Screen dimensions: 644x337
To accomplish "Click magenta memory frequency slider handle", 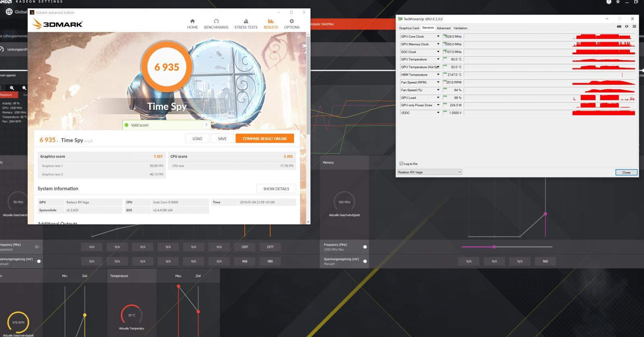I will 494,247.
